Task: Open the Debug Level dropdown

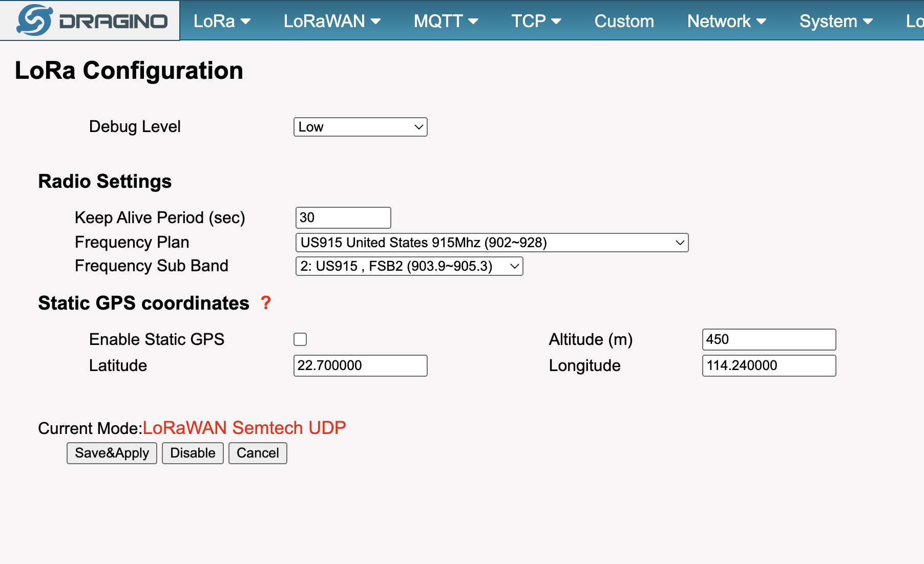Action: 361,127
